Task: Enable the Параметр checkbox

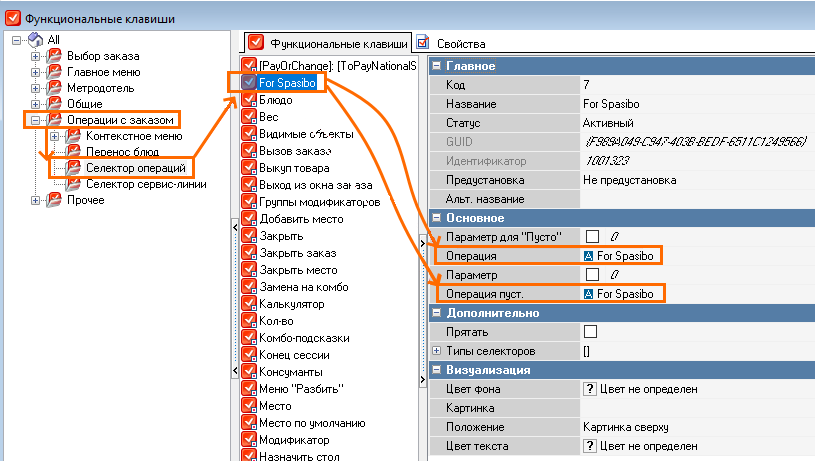Action: pyautogui.click(x=592, y=274)
